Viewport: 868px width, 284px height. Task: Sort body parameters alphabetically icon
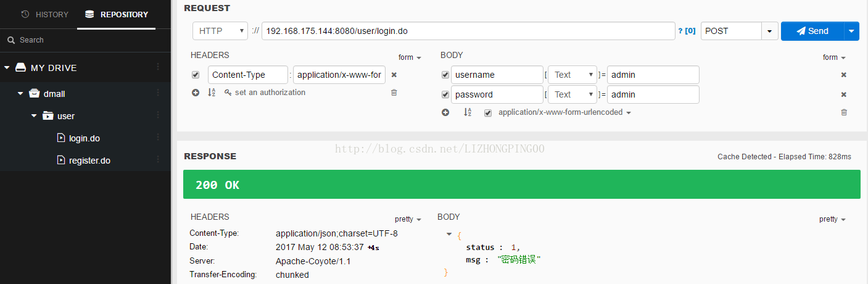click(x=468, y=112)
